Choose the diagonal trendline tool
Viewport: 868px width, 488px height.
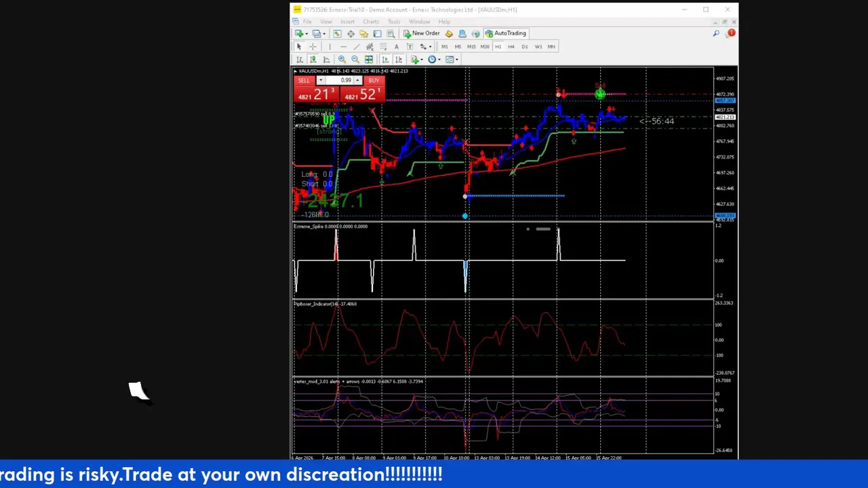(357, 47)
